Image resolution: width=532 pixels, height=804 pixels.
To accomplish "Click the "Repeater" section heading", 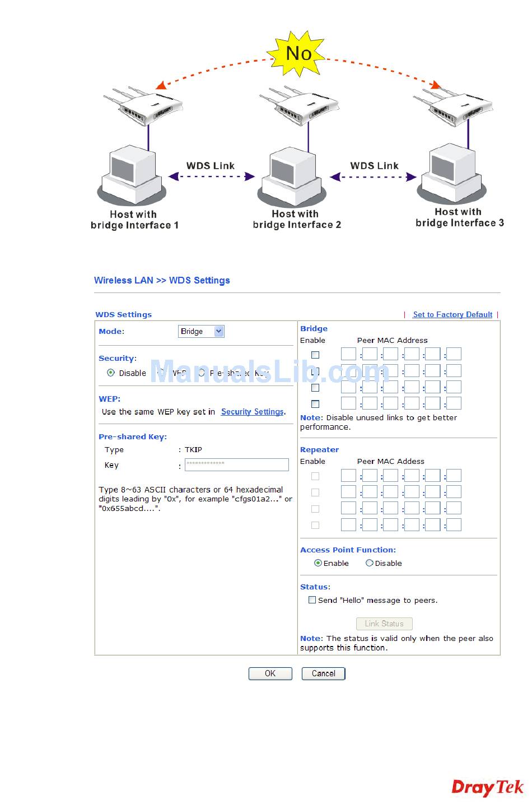I will (319, 450).
